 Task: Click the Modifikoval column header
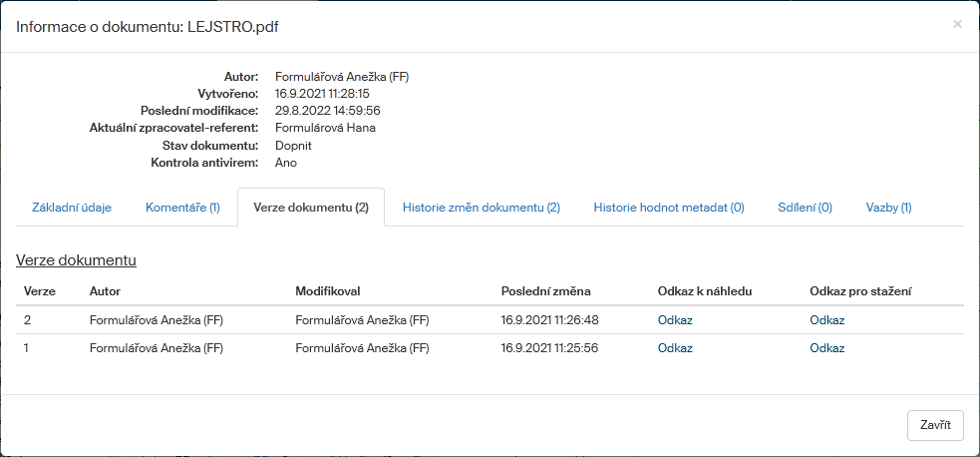coord(327,291)
